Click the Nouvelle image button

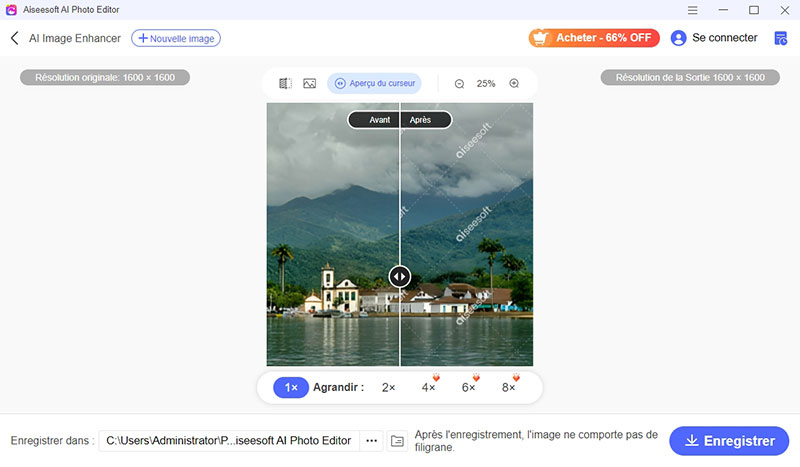176,38
